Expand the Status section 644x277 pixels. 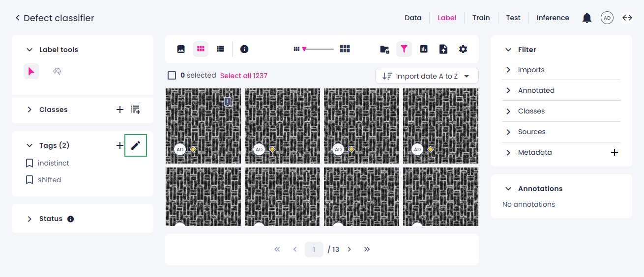click(x=29, y=219)
